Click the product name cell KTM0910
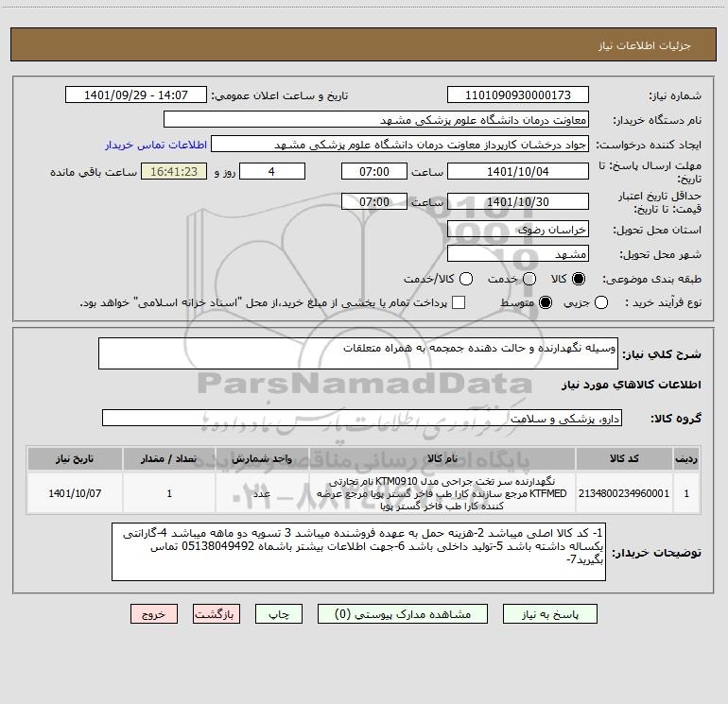Screen dimensions: 728x704 442,493
